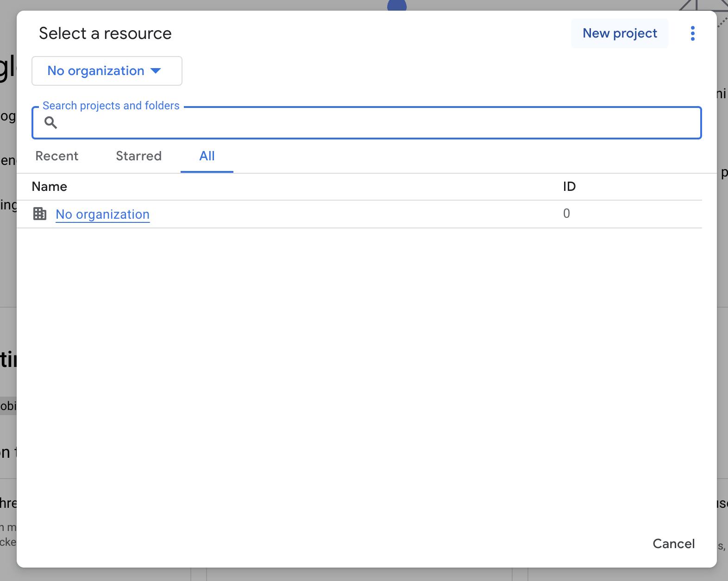Click the New project button
Screen dimensions: 728x581
click(x=620, y=33)
